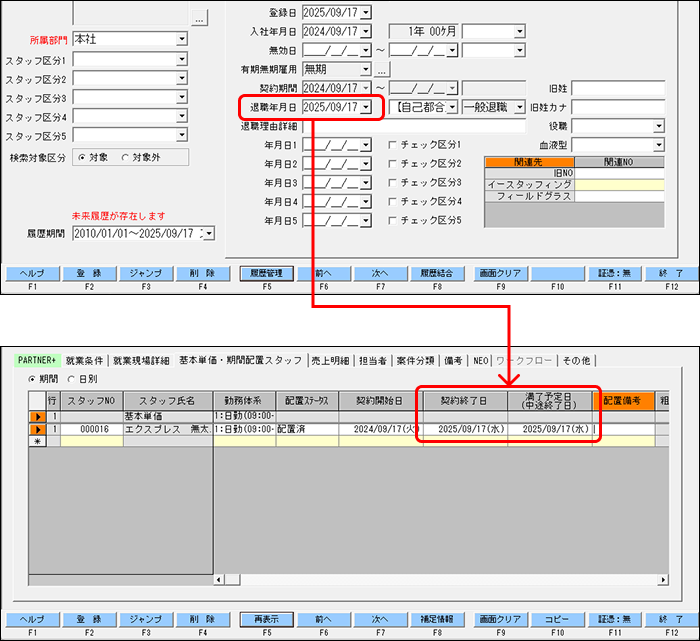Click the upper window's 削除 button
The width and height of the screenshot is (700, 641).
[203, 274]
